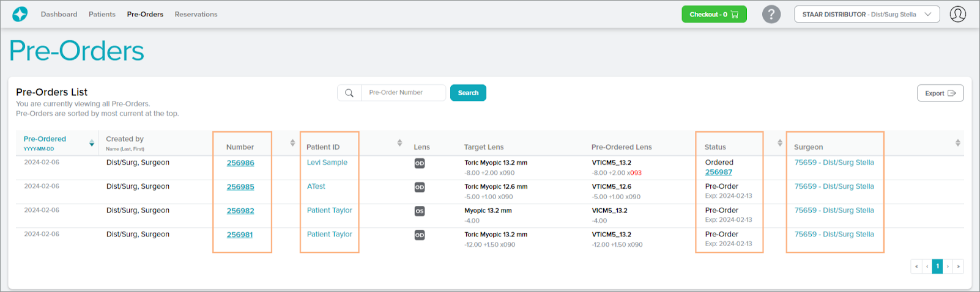980x292 pixels.
Task: Go to the first page of results
Action: (916, 266)
